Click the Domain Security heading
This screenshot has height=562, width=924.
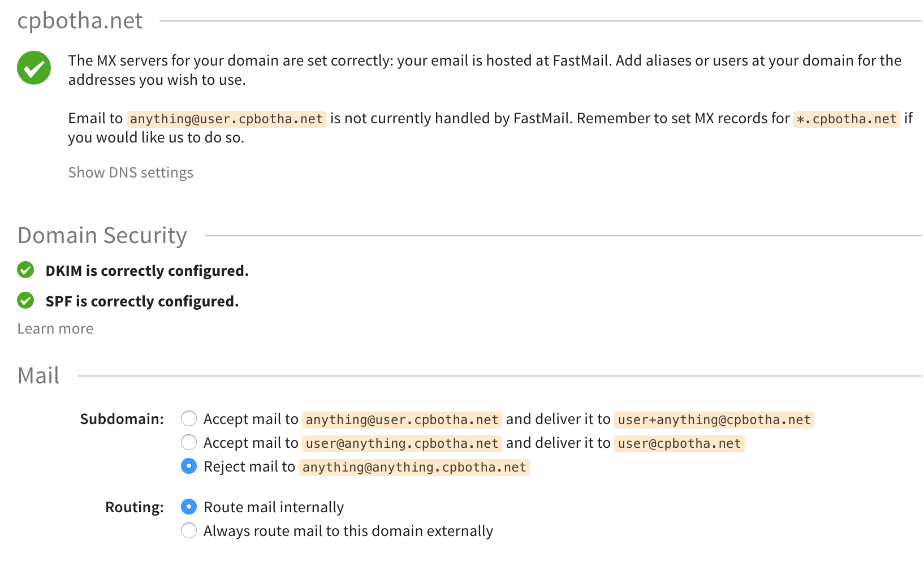[x=102, y=235]
